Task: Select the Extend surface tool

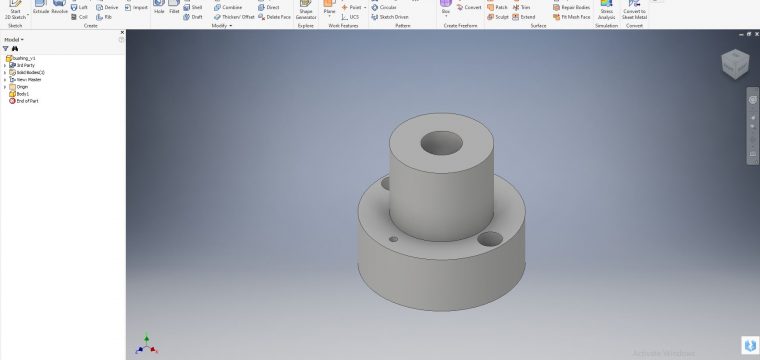Action: [524, 16]
